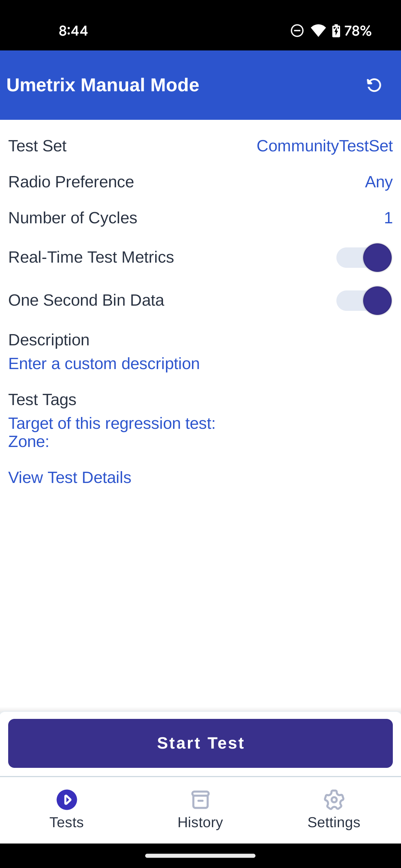Start the test with Start Test
Image resolution: width=401 pixels, height=868 pixels.
click(x=200, y=743)
